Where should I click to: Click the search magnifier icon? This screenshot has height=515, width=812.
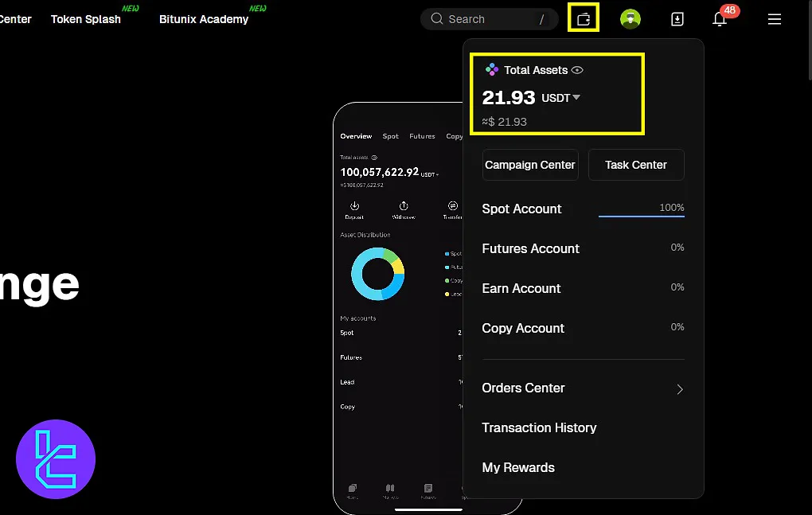pos(436,18)
